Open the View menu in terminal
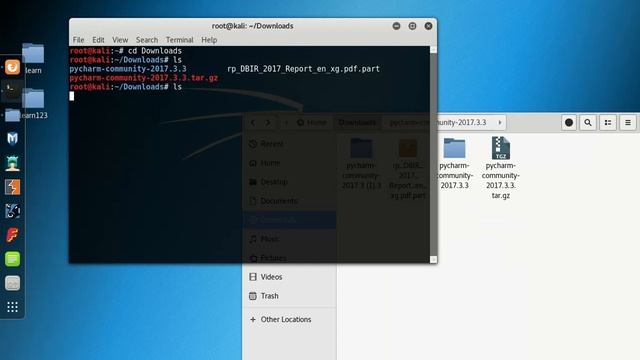The image size is (640, 360). (120, 40)
